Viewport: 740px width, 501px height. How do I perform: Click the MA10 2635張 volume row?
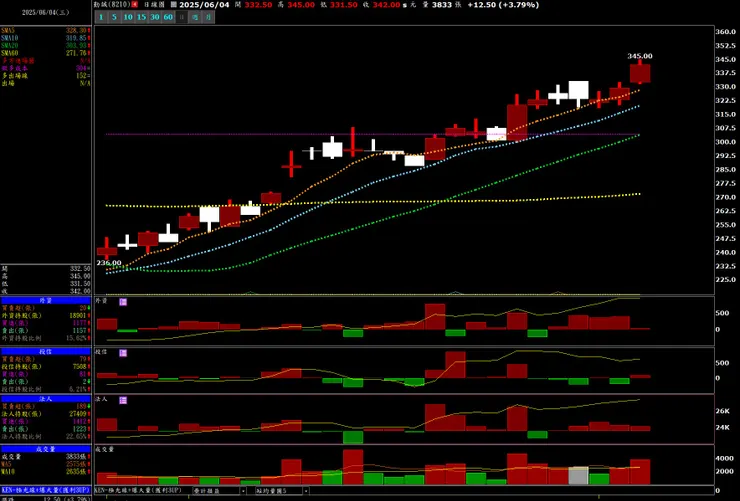pyautogui.click(x=45, y=472)
